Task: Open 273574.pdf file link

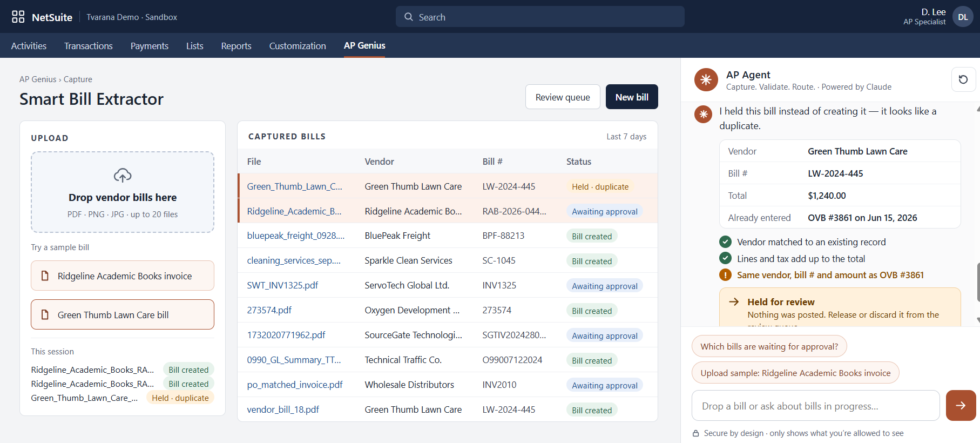Action: click(x=269, y=310)
